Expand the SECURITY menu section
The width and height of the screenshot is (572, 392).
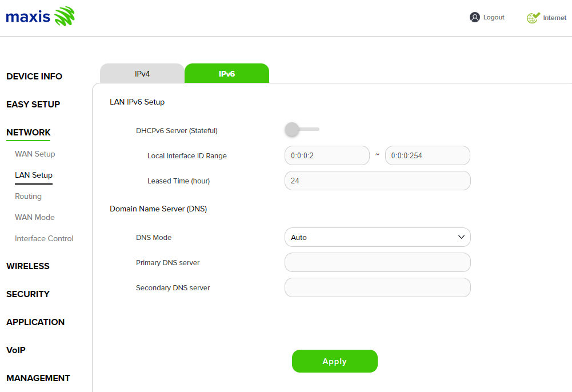(x=28, y=294)
